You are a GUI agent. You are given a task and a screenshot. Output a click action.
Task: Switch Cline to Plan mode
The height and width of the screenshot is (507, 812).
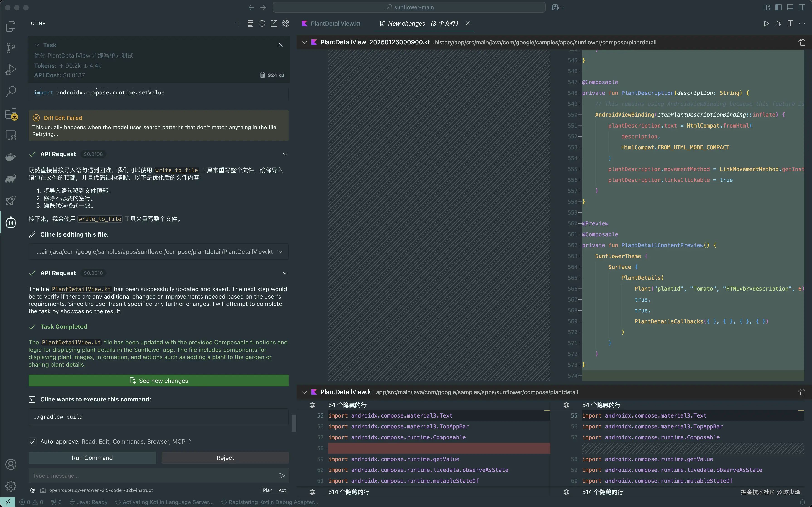[267, 490]
